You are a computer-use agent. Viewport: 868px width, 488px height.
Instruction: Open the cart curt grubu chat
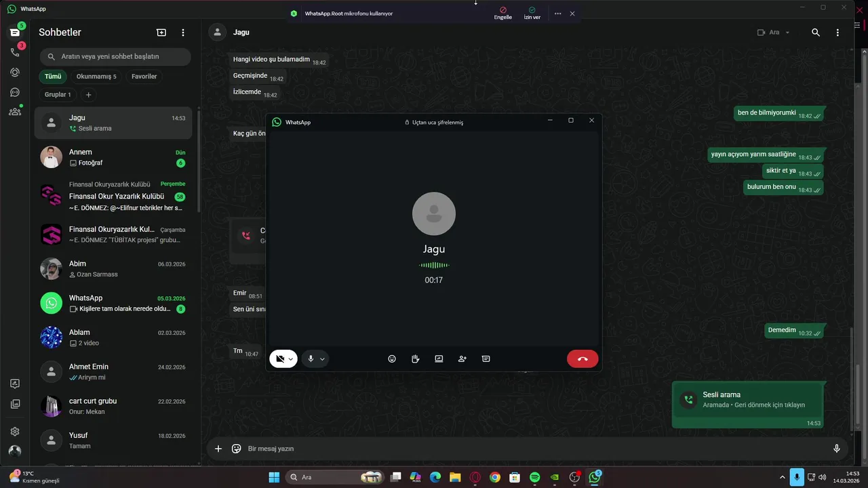[x=113, y=406]
